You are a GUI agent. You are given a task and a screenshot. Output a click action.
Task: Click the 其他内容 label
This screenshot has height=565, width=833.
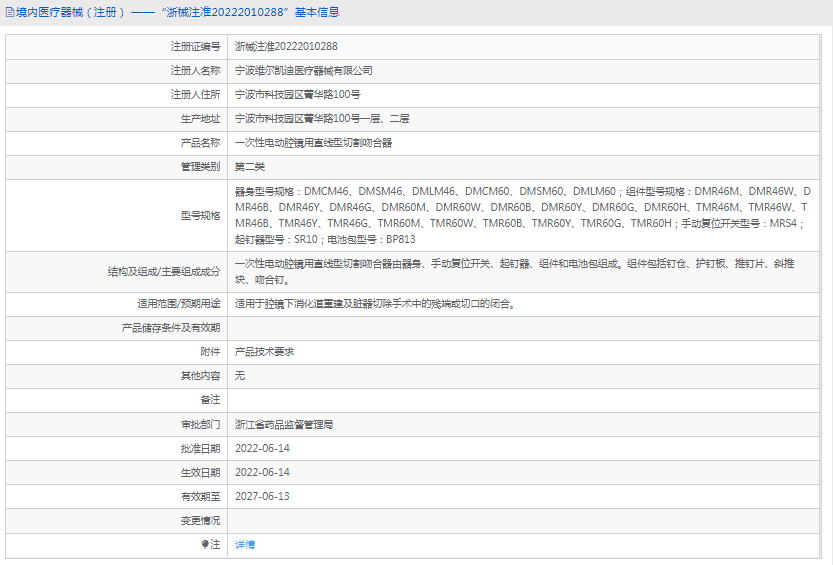tap(200, 376)
